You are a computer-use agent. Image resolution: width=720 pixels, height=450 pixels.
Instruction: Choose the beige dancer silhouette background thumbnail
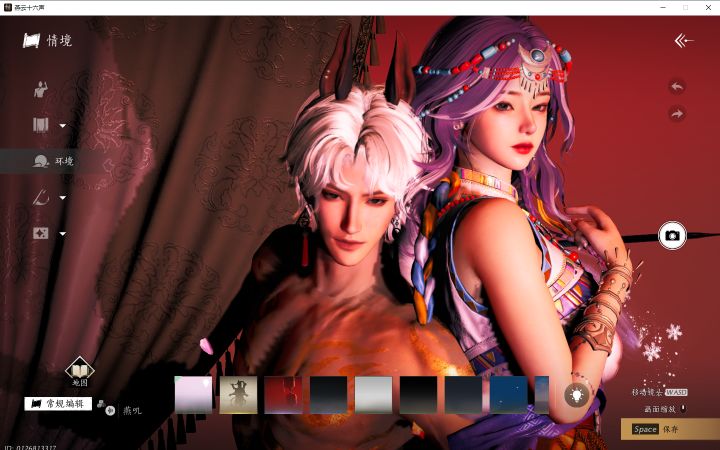click(238, 395)
